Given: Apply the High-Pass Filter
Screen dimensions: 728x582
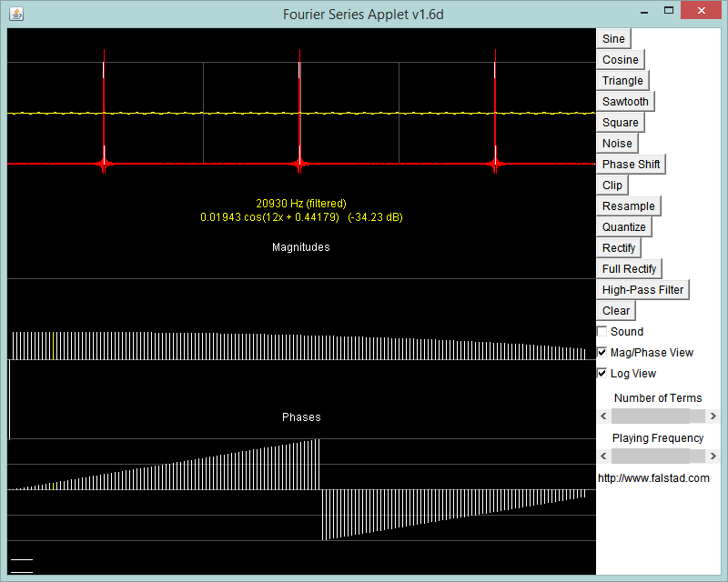Looking at the screenshot, I should (642, 289).
